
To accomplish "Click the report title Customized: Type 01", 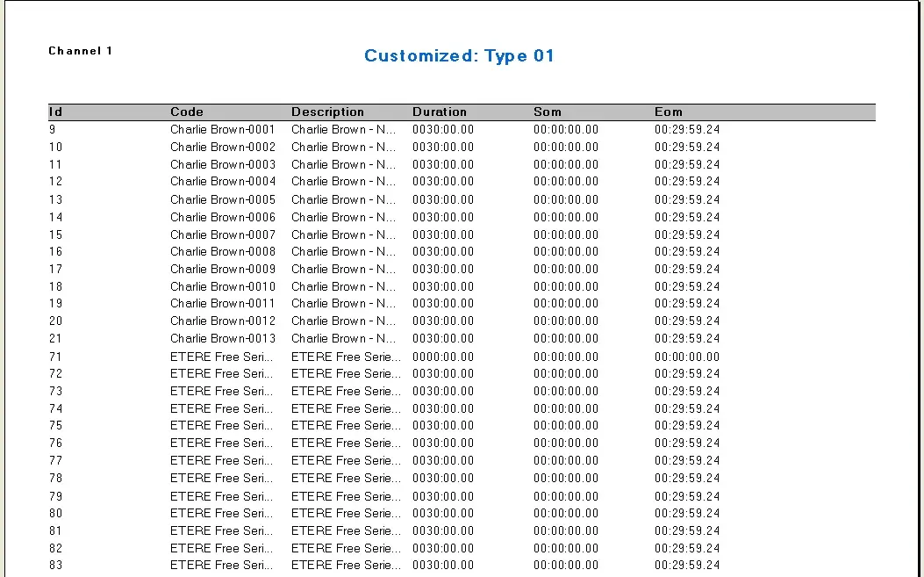I will pyautogui.click(x=459, y=56).
